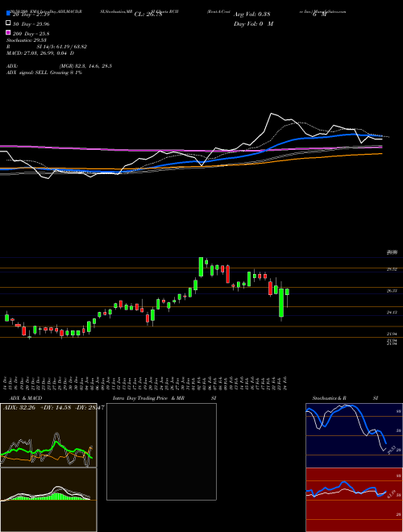This screenshot has height=532, width=403.
Task: Click the blue 20 Day legend swatch
Action: (8, 14)
